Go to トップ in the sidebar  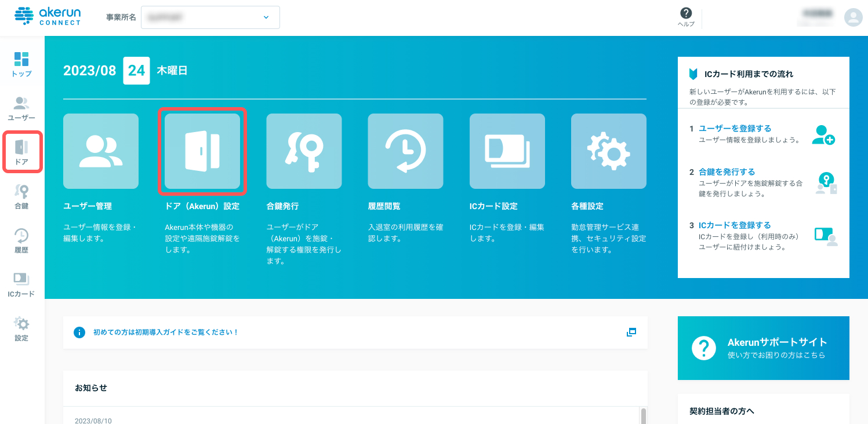click(21, 64)
